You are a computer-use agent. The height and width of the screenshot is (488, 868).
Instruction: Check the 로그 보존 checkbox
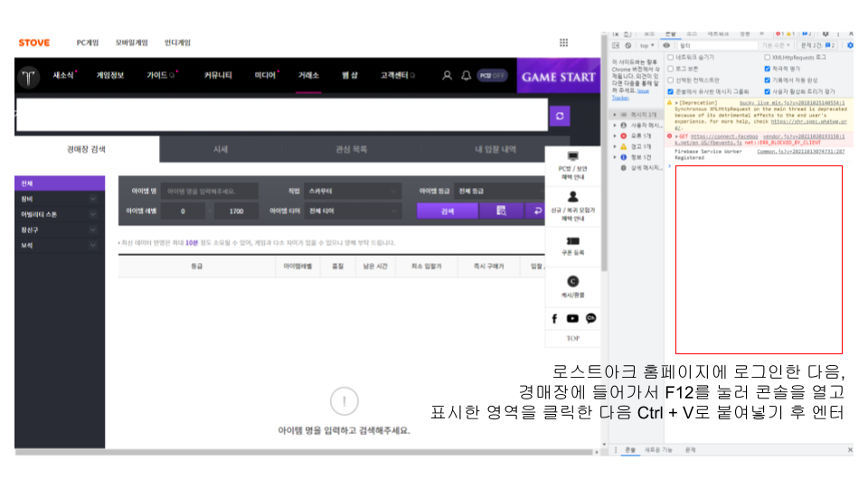click(x=670, y=69)
